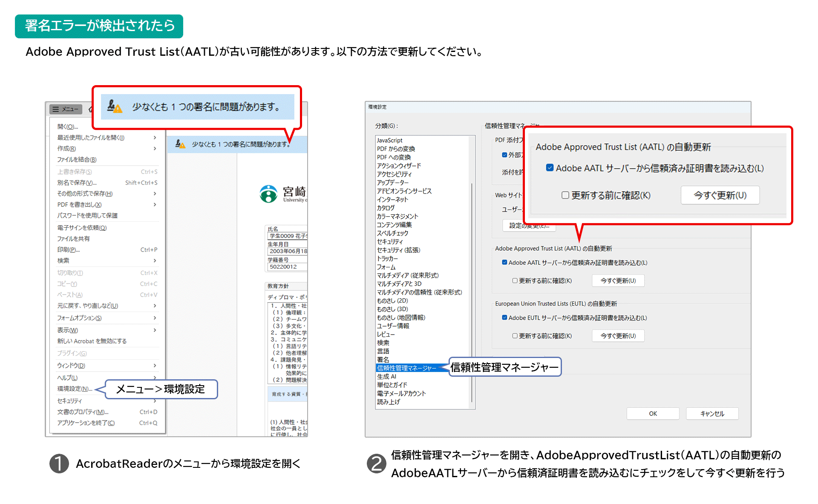Enable Adobe AATL server certificate loading checkbox
The width and height of the screenshot is (818, 504).
[x=504, y=263]
